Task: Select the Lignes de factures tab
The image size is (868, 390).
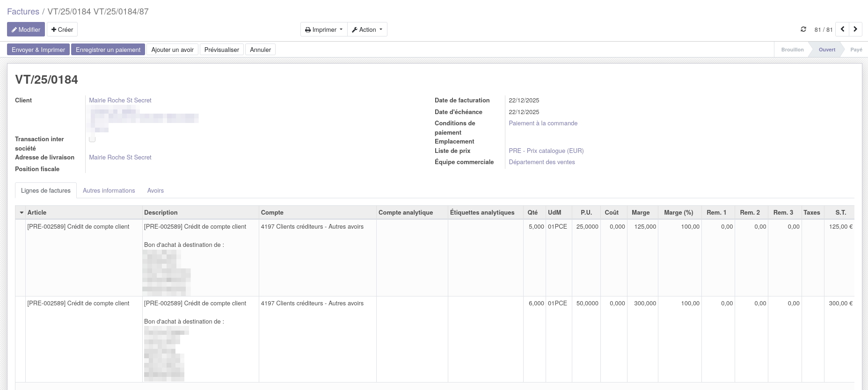Action: 46,191
